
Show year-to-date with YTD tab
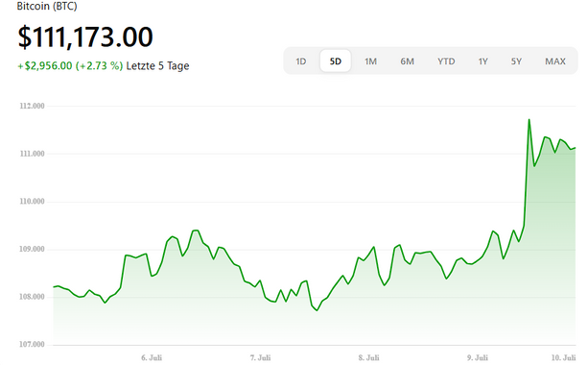[x=446, y=61]
